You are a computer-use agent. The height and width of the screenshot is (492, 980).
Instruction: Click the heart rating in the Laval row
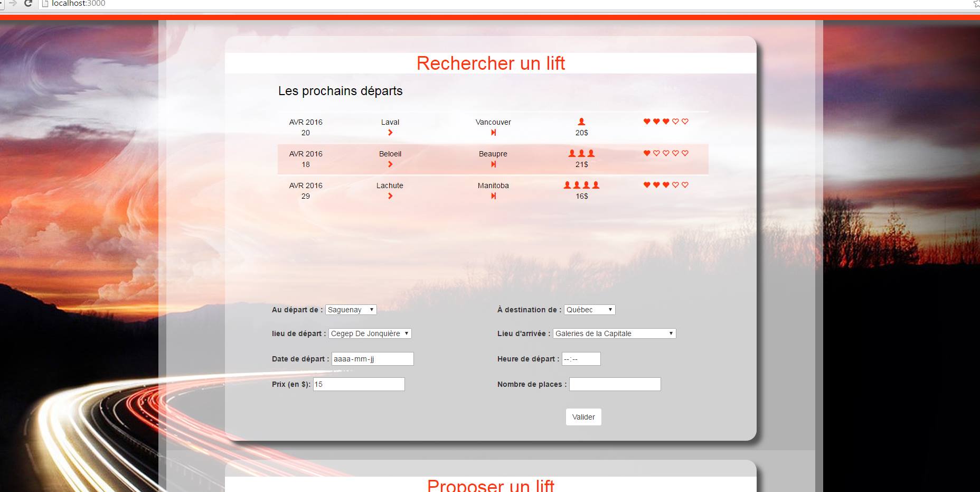(666, 122)
